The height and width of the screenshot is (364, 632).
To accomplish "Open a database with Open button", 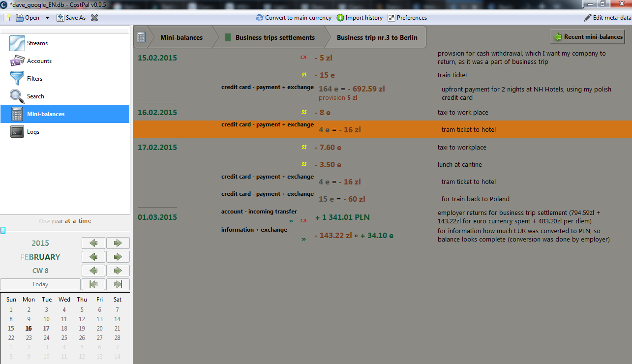I will point(28,18).
